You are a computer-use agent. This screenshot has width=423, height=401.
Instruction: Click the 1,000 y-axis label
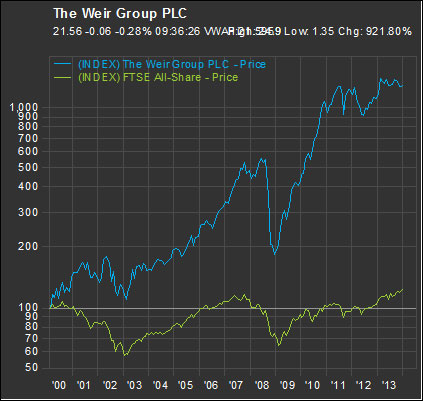[x=24, y=108]
